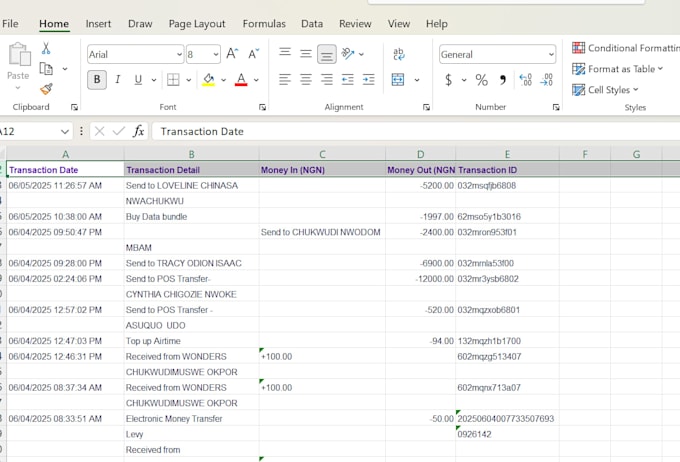Click Decrease Decimal icon
The image size is (680, 462).
pyautogui.click(x=546, y=80)
